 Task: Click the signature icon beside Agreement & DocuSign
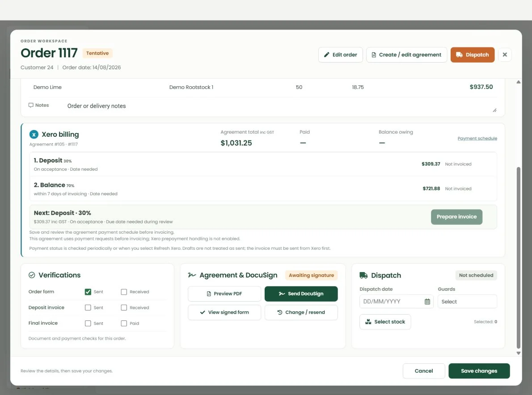[x=192, y=275]
